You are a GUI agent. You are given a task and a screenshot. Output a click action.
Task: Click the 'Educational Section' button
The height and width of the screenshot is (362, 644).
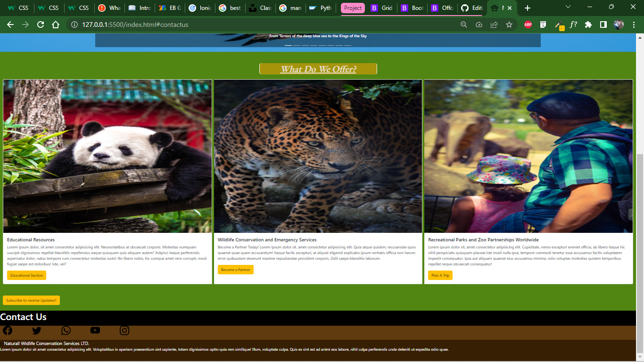click(26, 275)
